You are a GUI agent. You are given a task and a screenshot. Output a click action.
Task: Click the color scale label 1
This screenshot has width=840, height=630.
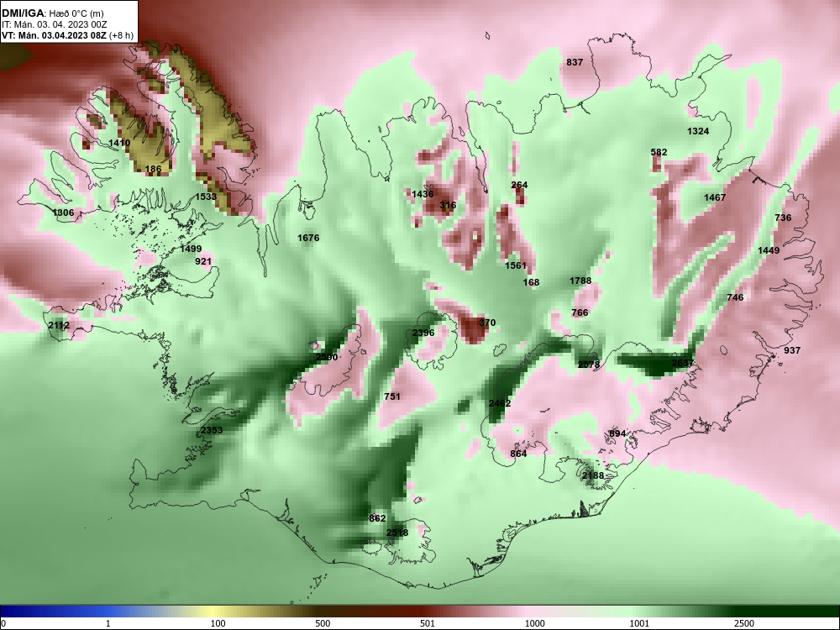(x=108, y=623)
